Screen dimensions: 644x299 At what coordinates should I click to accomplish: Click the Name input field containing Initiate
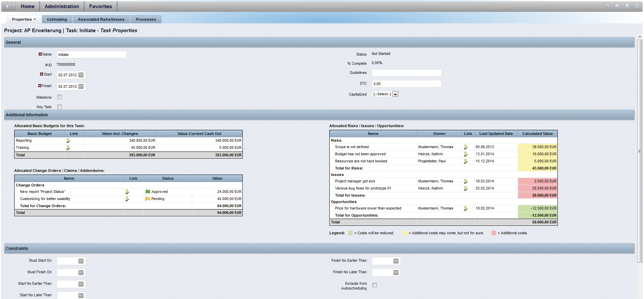tap(92, 55)
